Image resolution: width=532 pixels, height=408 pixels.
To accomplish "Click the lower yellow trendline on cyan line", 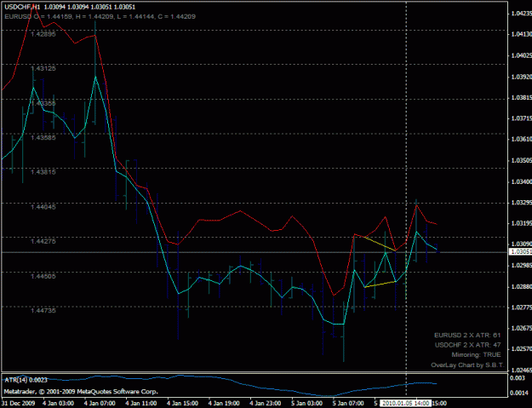I will click(380, 284).
